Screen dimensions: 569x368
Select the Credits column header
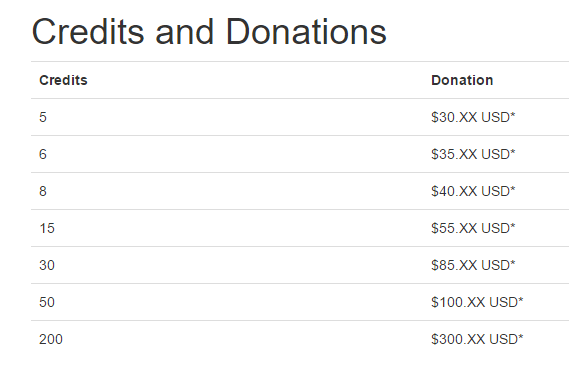click(63, 80)
